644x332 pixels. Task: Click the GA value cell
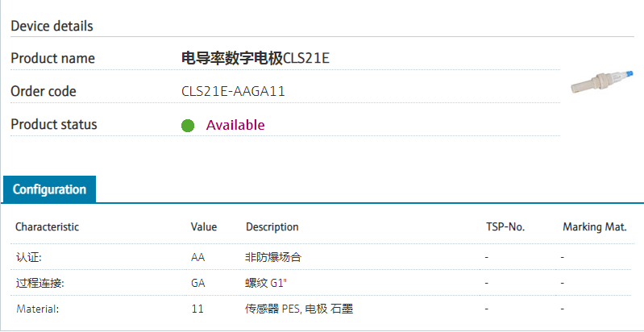tap(197, 283)
